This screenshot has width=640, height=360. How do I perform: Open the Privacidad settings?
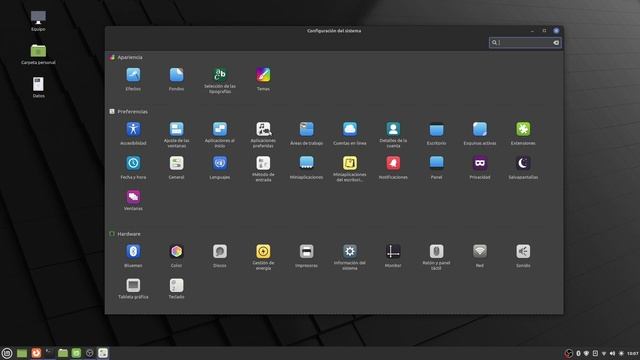(x=480, y=167)
